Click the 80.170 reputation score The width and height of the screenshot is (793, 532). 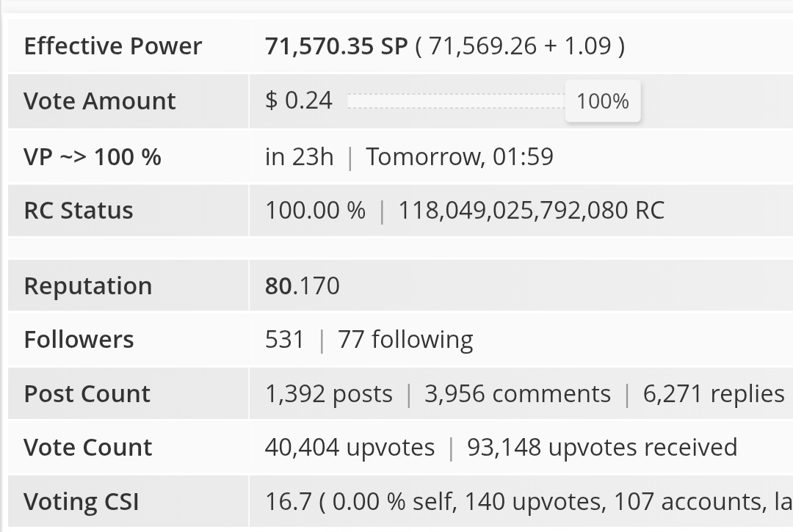point(303,286)
